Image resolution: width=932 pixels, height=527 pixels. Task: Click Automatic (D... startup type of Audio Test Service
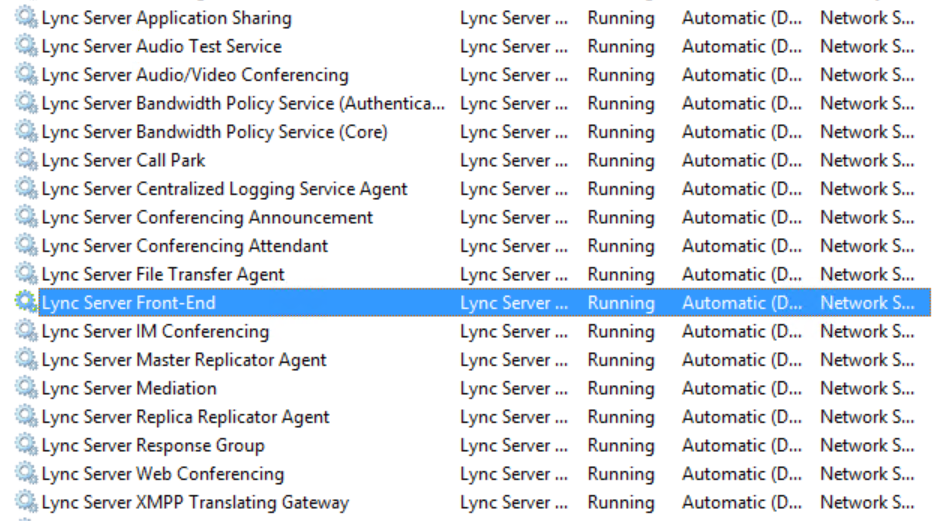pos(742,46)
